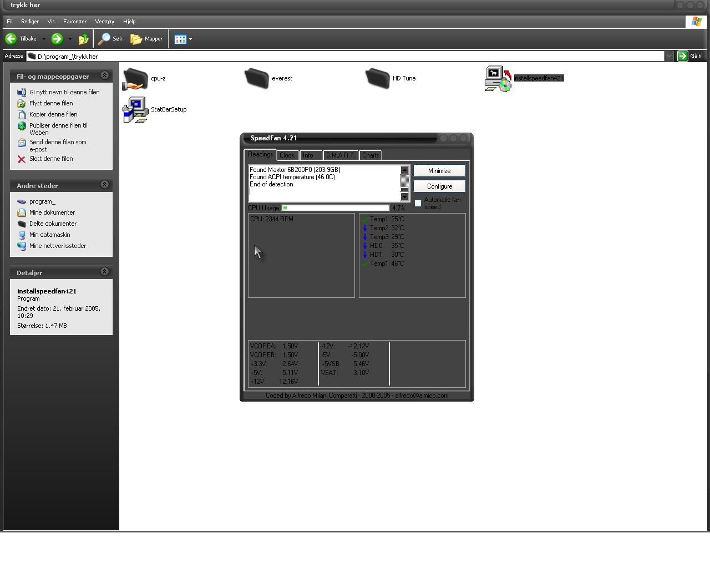Open the Rediger menu

point(30,22)
